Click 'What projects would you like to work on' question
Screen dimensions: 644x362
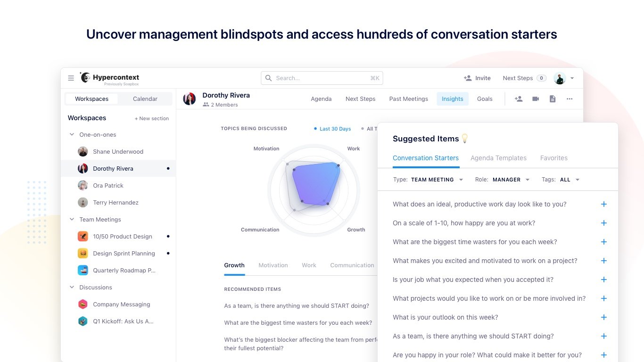click(489, 298)
